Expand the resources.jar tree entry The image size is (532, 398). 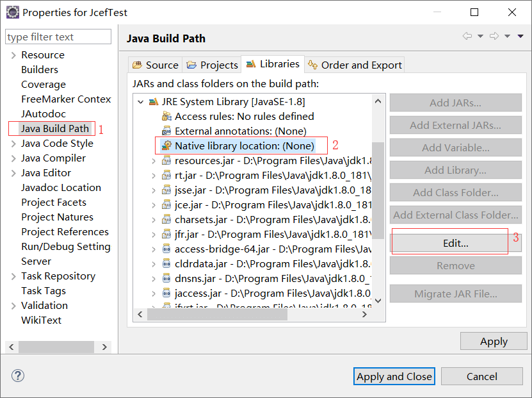[154, 161]
